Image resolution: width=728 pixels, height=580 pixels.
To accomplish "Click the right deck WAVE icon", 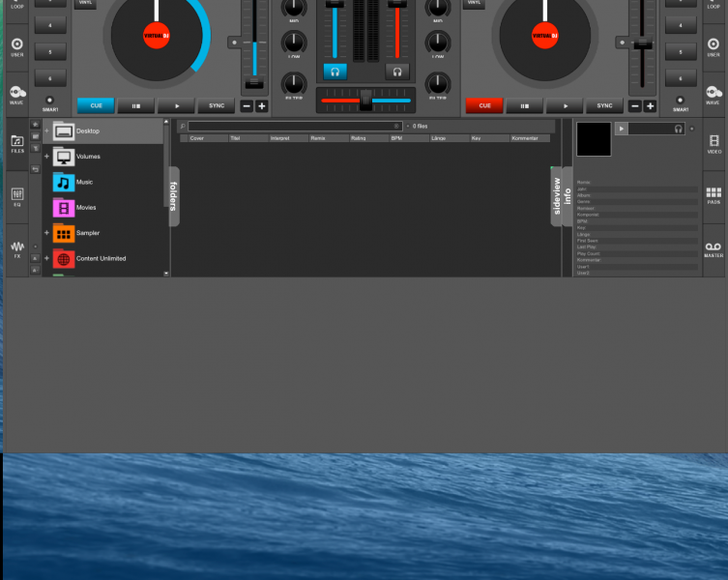I will [713, 95].
